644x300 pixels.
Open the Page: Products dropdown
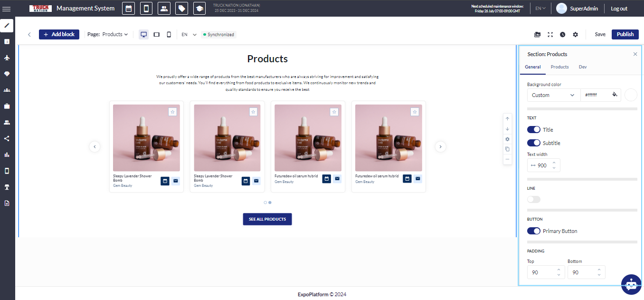point(108,34)
